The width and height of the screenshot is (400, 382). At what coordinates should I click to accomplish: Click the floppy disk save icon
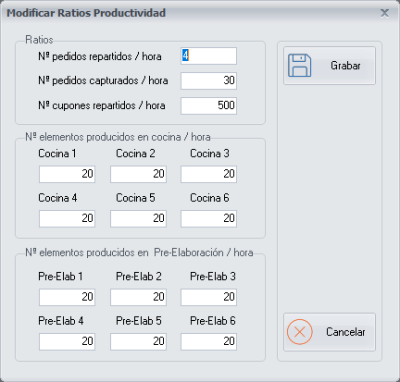coord(299,65)
